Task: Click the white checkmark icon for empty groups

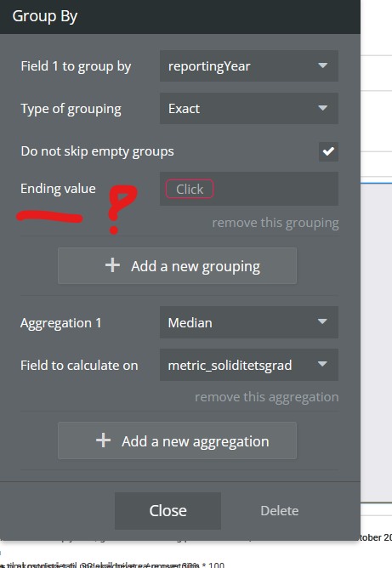Action: (328, 151)
